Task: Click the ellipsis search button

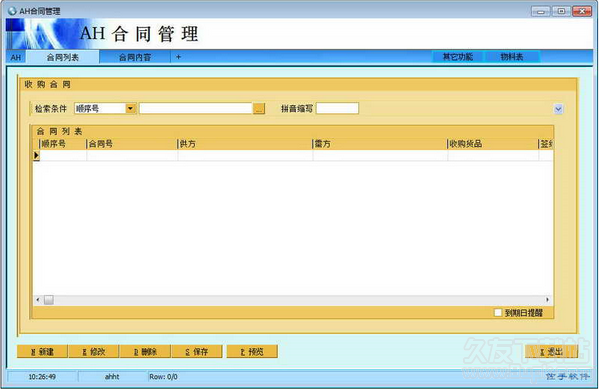Action: coord(259,109)
